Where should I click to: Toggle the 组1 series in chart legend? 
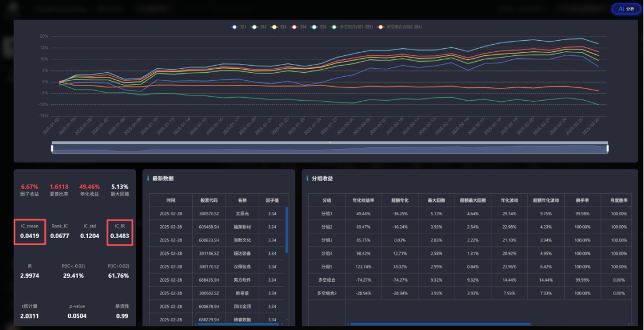[235, 27]
